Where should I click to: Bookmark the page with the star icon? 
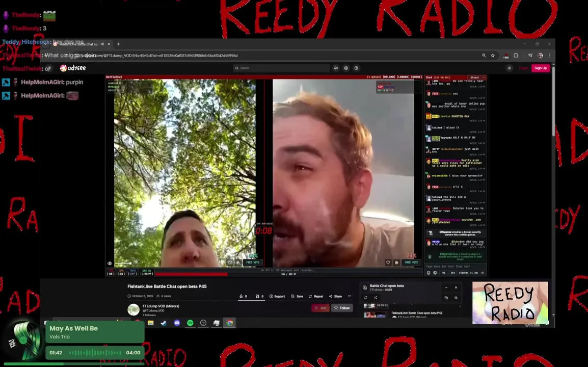pos(493,56)
